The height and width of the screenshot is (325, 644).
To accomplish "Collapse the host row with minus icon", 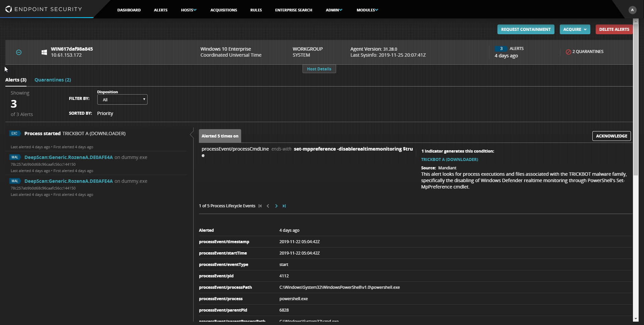I will tap(19, 52).
